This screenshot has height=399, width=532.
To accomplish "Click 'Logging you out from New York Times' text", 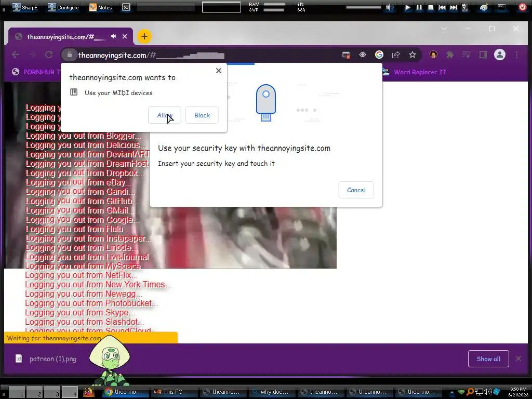I will point(98,285).
